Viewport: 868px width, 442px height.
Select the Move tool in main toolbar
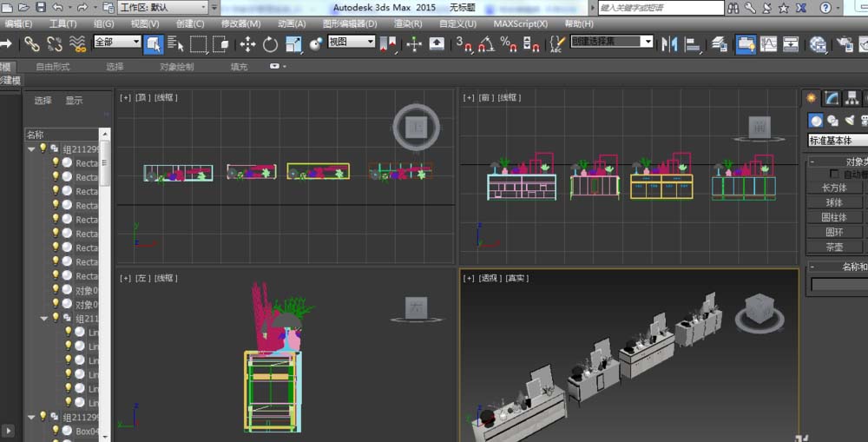point(248,43)
